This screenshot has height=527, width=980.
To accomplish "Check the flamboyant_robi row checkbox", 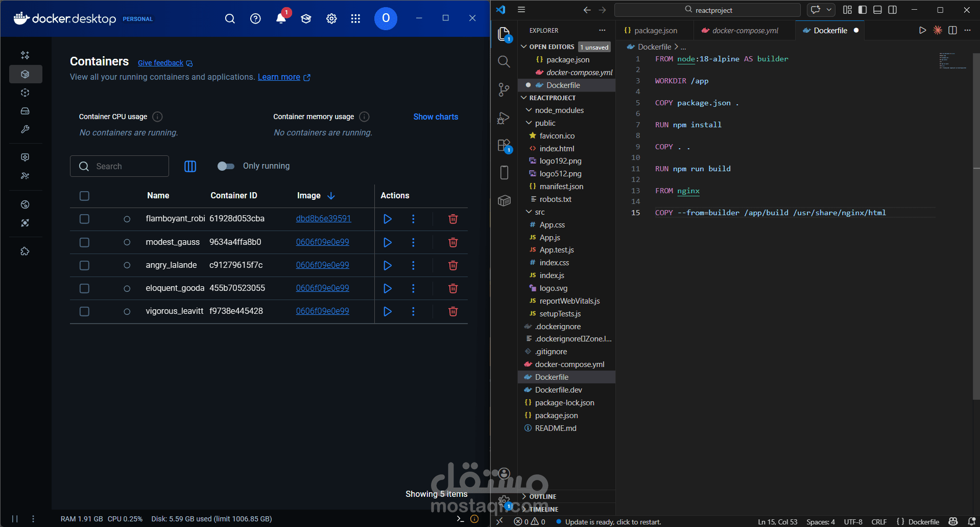I will [x=85, y=219].
